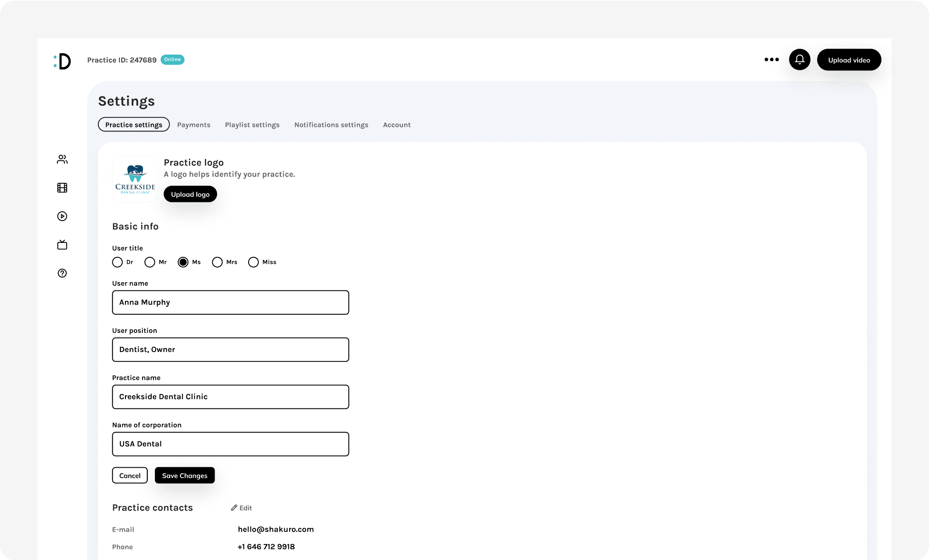Select the Mrs title radio button
The image size is (929, 560).
pyautogui.click(x=217, y=262)
